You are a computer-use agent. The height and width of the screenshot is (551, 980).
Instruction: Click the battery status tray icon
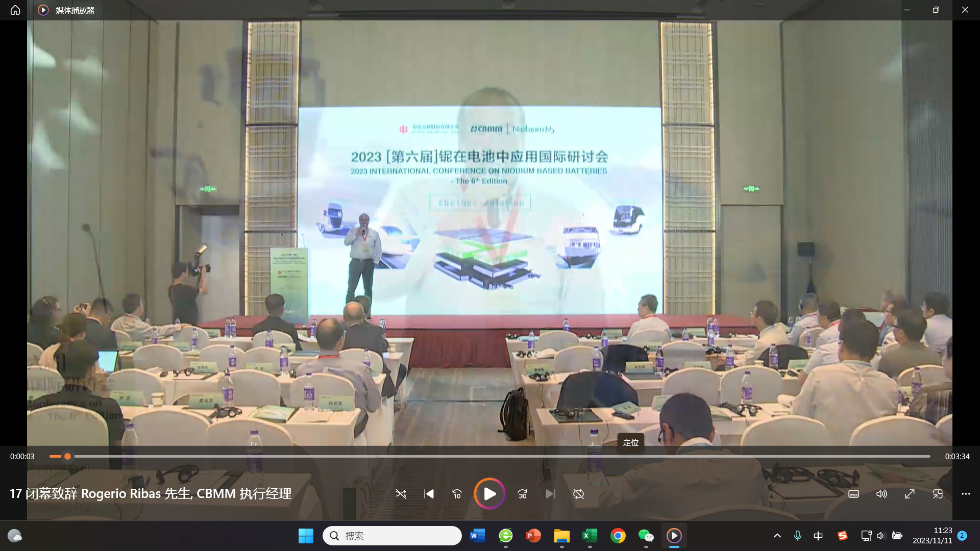897,536
